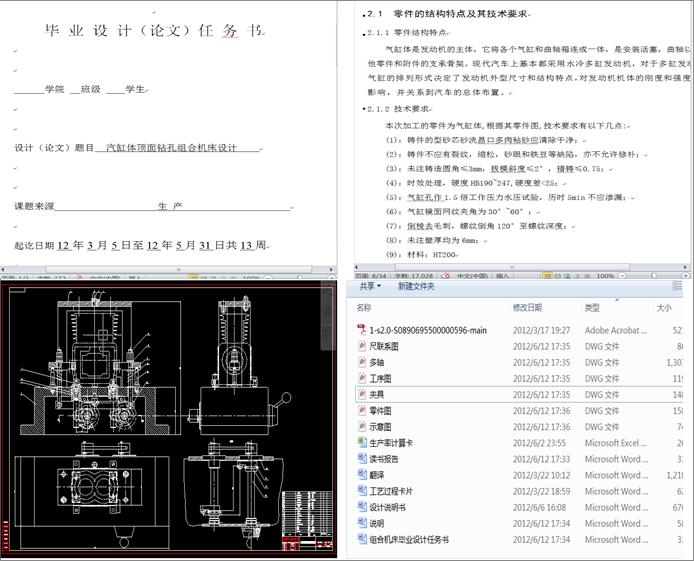Viewport: 694px width, 561px height.
Task: Click right scroll arrow in right Word window
Action: coord(685,267)
